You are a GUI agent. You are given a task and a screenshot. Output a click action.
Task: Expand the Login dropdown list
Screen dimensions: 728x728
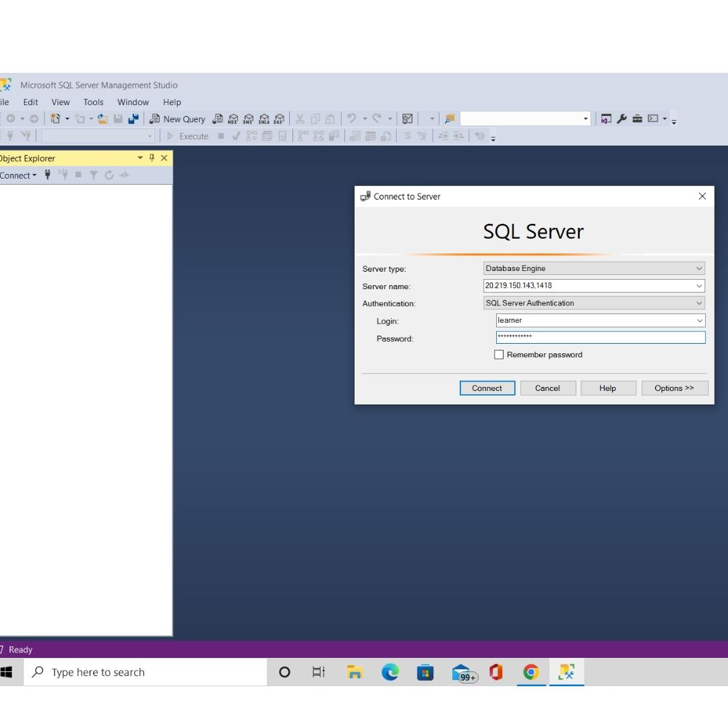click(x=699, y=320)
